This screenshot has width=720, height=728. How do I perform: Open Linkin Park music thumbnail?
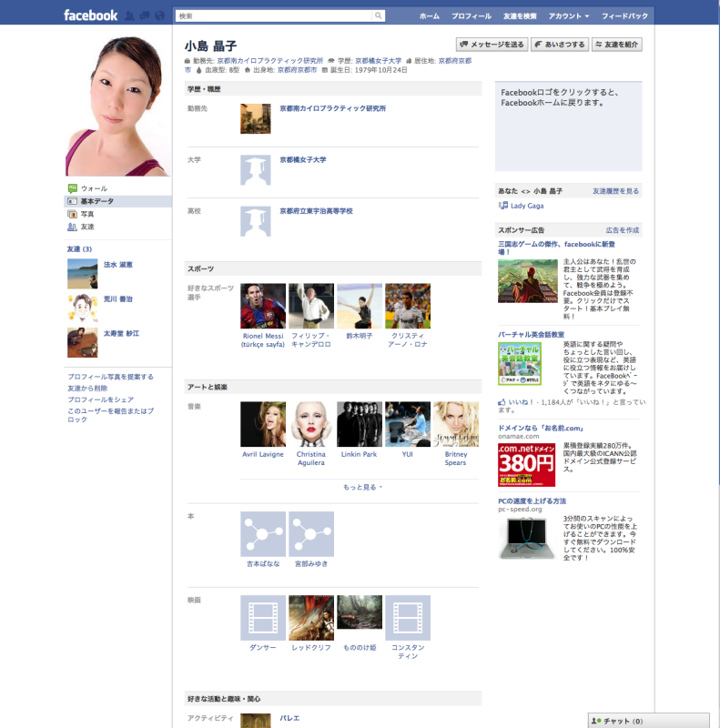click(x=360, y=424)
